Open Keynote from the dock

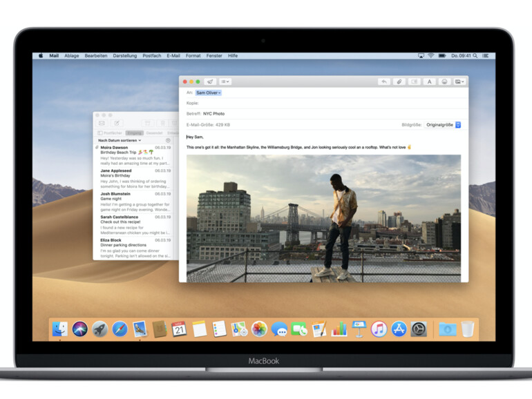point(359,329)
